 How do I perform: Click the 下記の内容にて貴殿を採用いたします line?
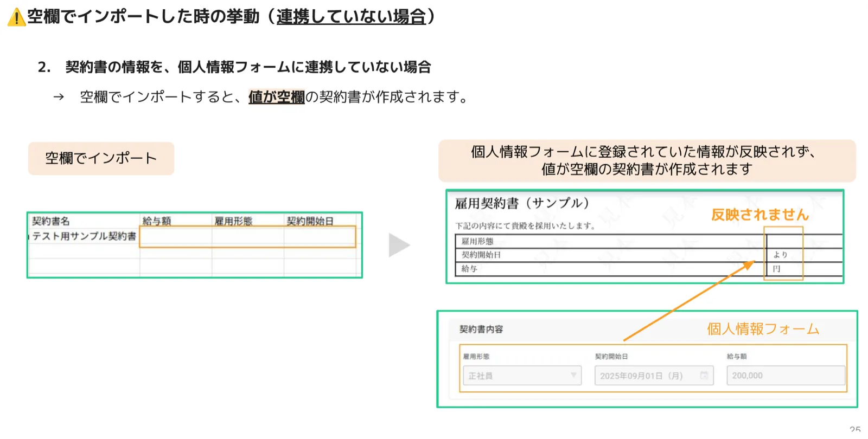click(x=525, y=225)
